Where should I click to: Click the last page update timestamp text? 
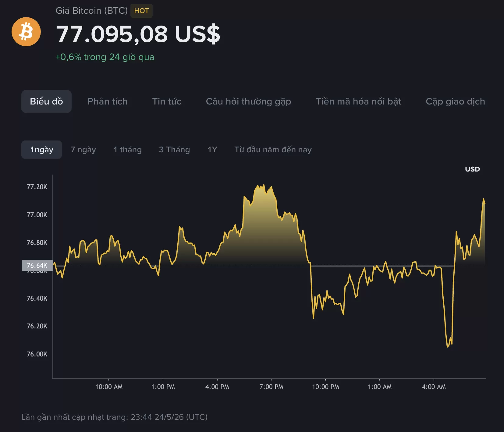point(114,417)
